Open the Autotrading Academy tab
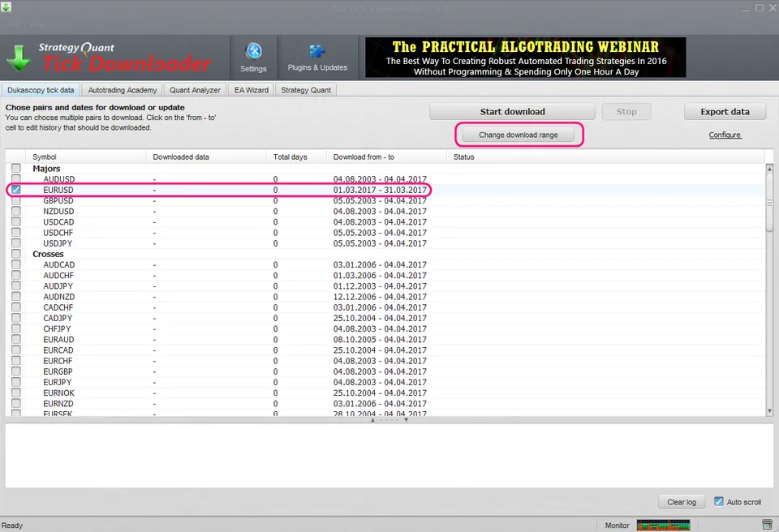 pos(123,90)
